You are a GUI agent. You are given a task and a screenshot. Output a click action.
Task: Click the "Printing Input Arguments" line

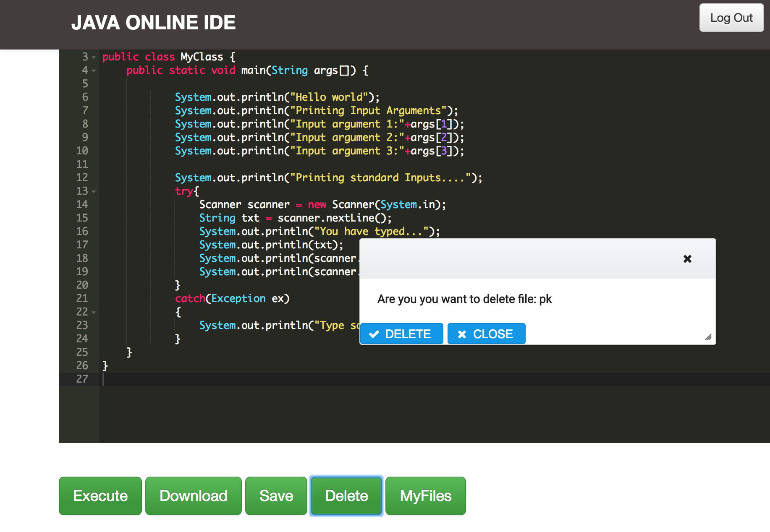317,111
